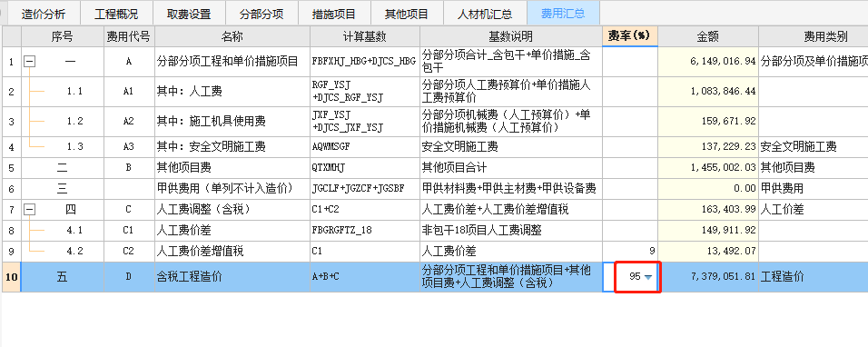Click the 甲供材料费+甲供主材费+甲供设备费 description cell
The image size is (868, 347).
coord(510,189)
